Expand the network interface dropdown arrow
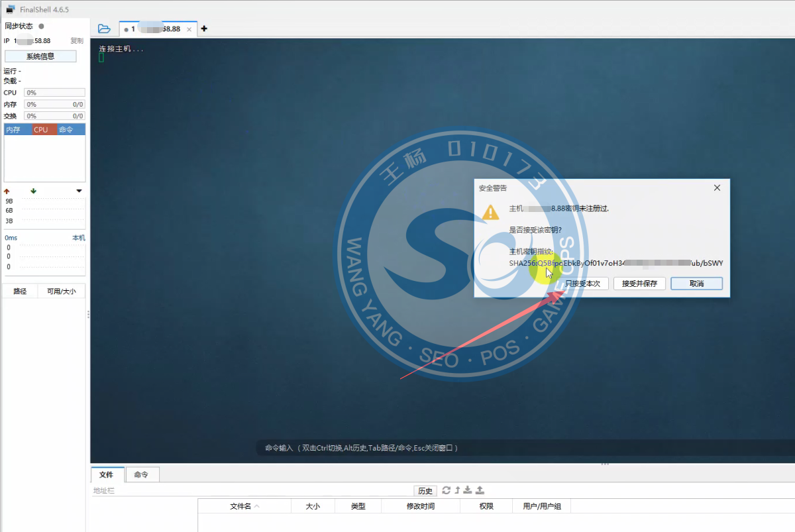 click(x=79, y=191)
